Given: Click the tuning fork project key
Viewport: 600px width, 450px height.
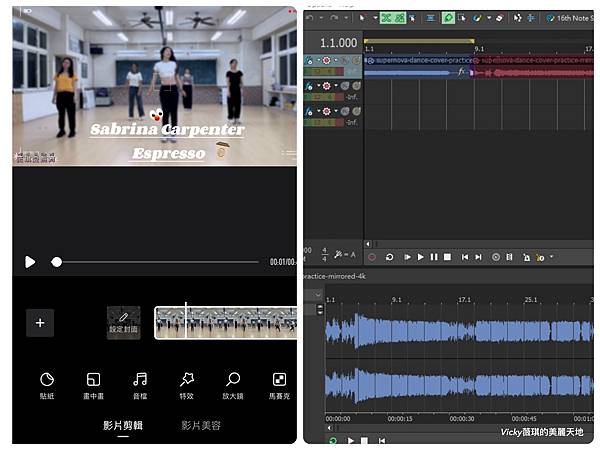Looking at the screenshot, I should tap(344, 254).
